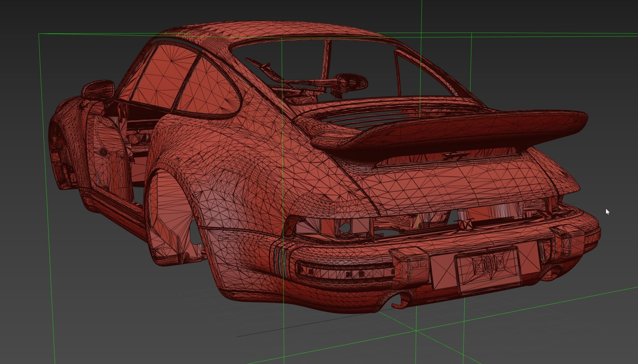Viewport: 638px width, 364px height.
Task: Click the left side mirror of the car
Action: pyautogui.click(x=98, y=89)
